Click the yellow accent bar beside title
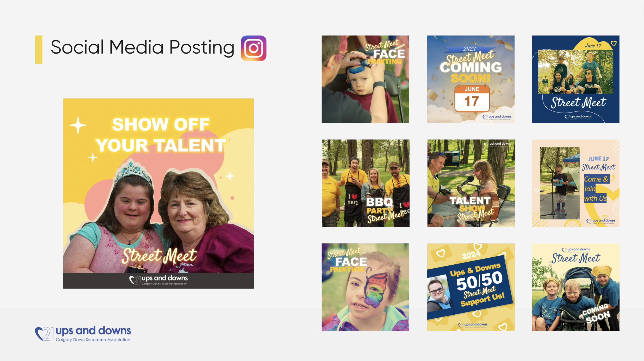The width and height of the screenshot is (644, 361). pos(39,50)
